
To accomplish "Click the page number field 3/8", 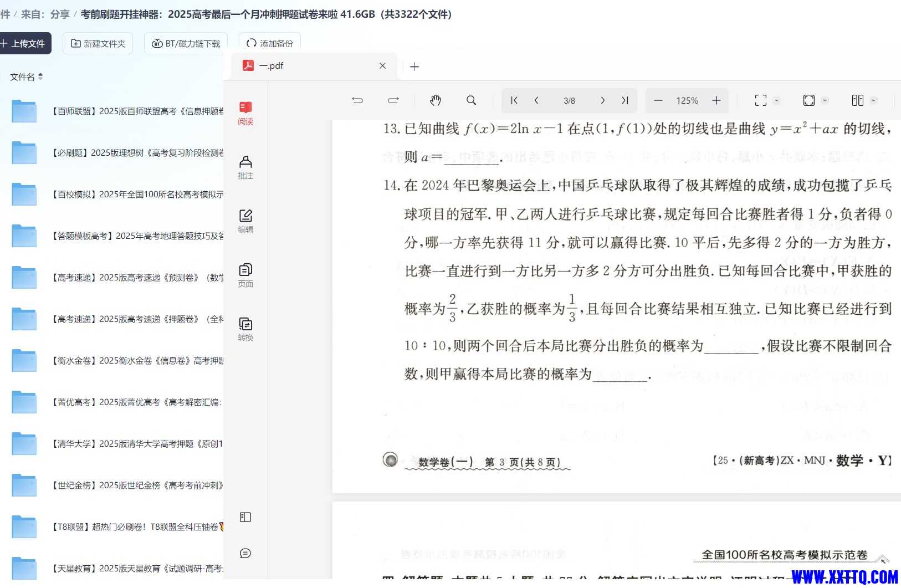I will coord(569,100).
